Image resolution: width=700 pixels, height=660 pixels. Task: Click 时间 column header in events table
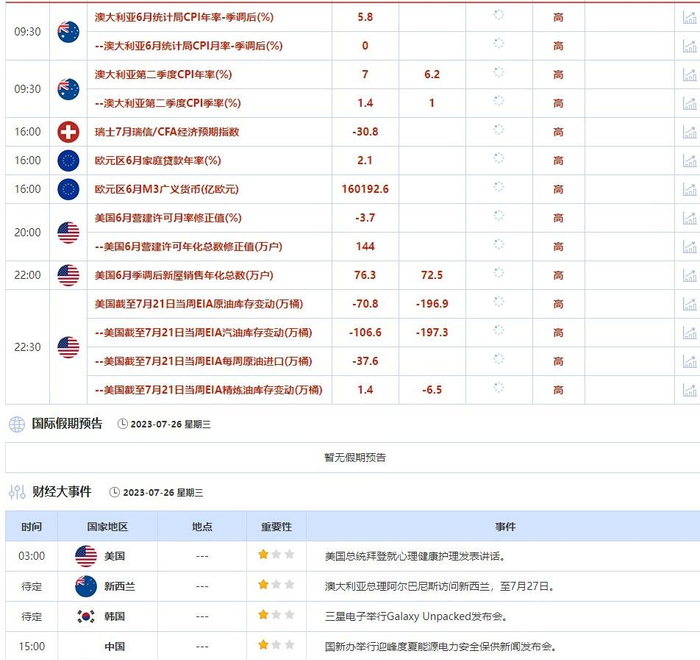(31, 527)
